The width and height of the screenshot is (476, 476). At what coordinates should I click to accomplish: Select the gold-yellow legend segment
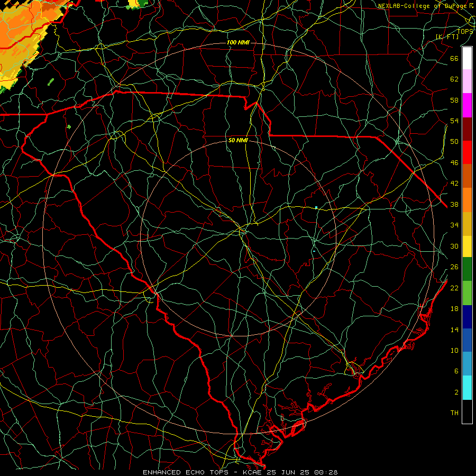pos(467,224)
